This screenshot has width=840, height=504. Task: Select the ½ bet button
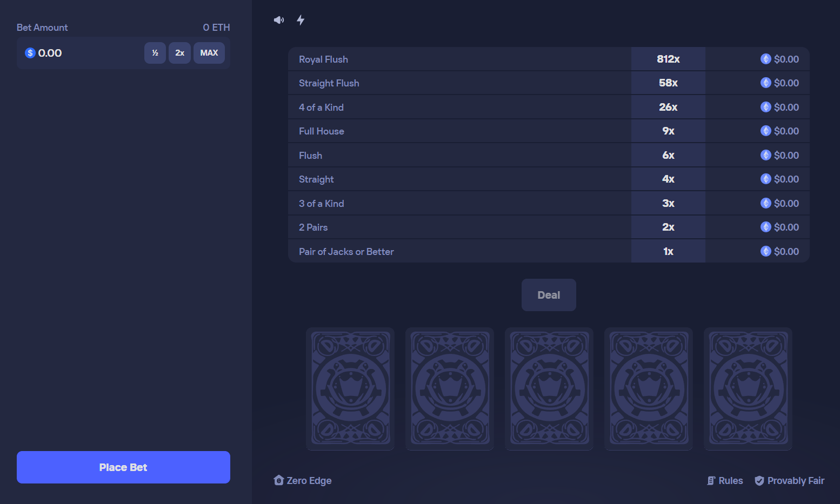pyautogui.click(x=155, y=53)
